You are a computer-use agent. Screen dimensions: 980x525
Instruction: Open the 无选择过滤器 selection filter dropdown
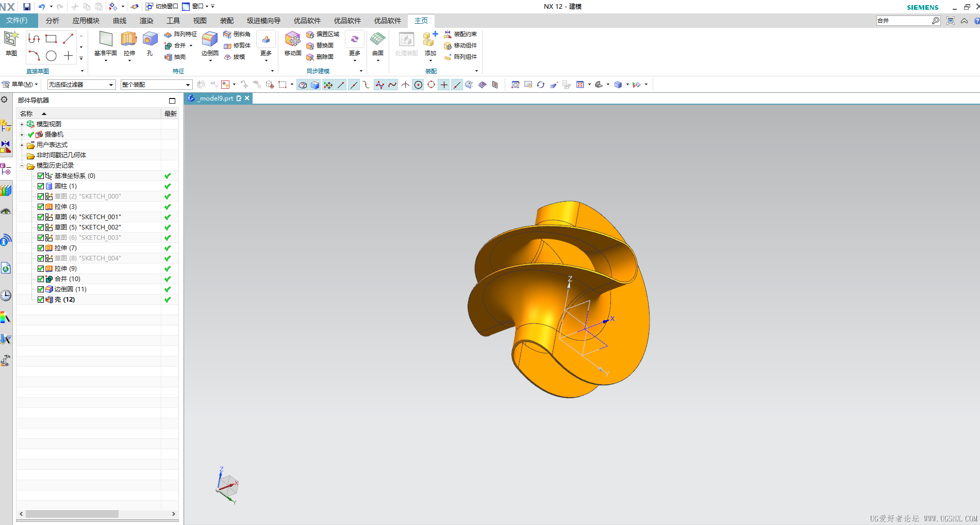click(81, 85)
